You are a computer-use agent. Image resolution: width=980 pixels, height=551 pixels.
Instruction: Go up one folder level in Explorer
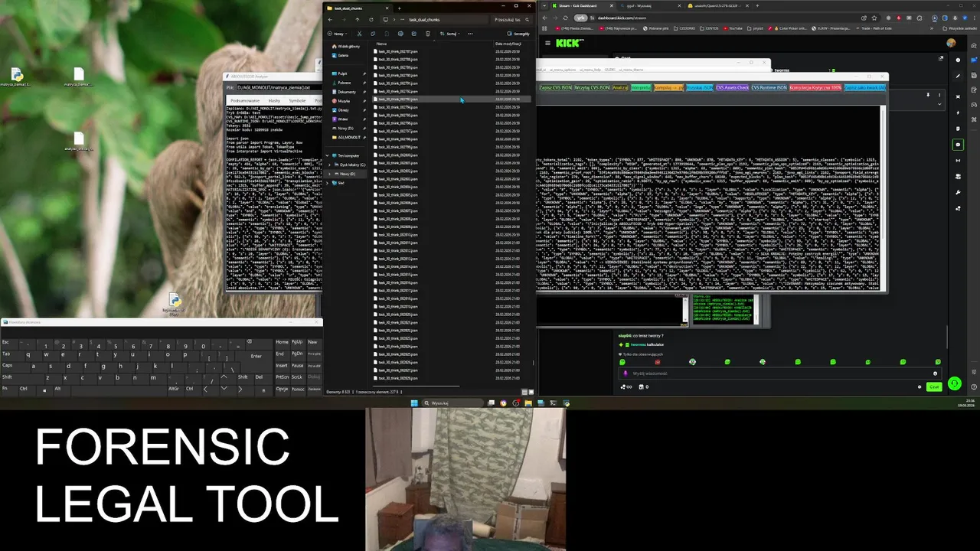pyautogui.click(x=358, y=19)
